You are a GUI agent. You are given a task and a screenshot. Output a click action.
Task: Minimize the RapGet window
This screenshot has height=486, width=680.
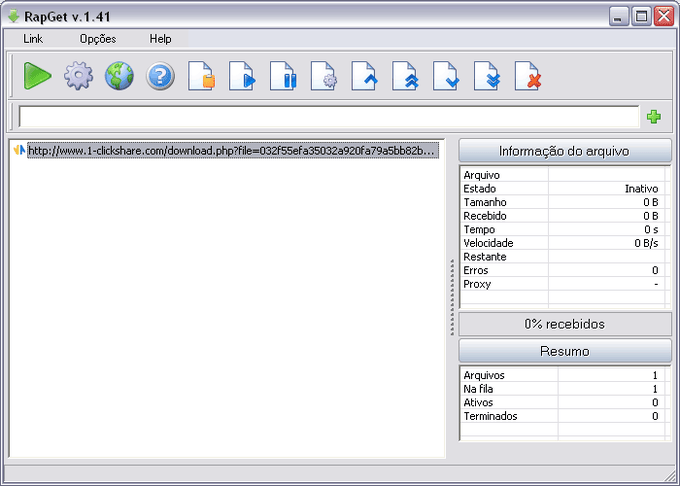point(619,16)
